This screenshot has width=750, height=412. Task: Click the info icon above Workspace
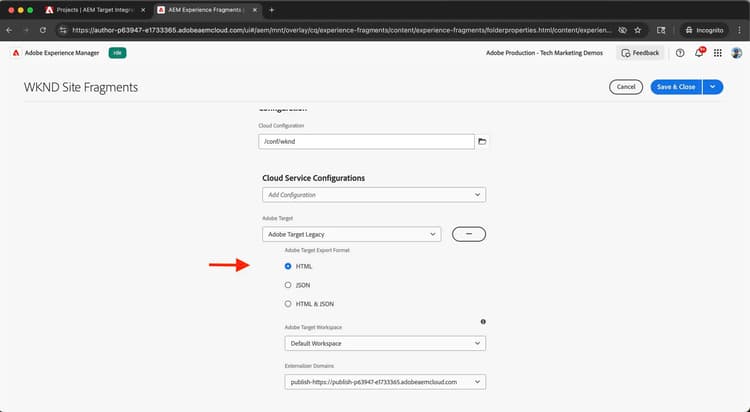tap(483, 322)
